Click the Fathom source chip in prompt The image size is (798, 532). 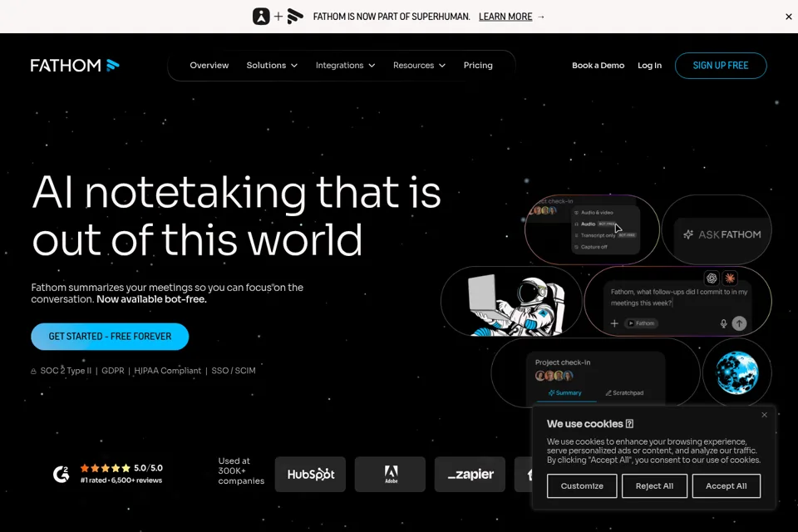[641, 323]
